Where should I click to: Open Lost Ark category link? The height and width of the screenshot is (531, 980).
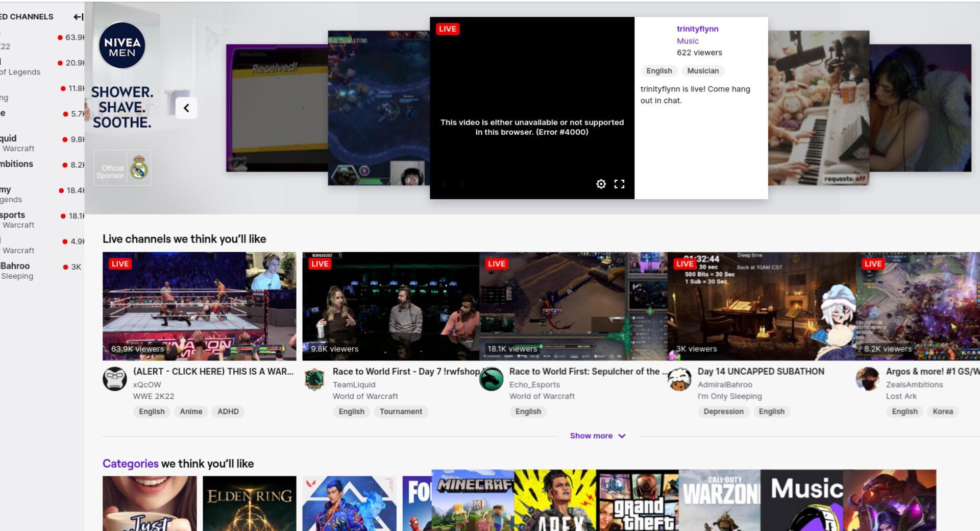901,396
